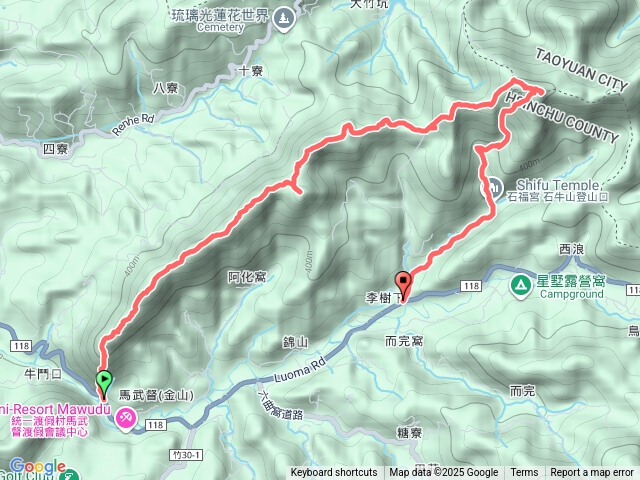Click the Shifu Temple text label
The height and width of the screenshot is (480, 640).
point(558,185)
